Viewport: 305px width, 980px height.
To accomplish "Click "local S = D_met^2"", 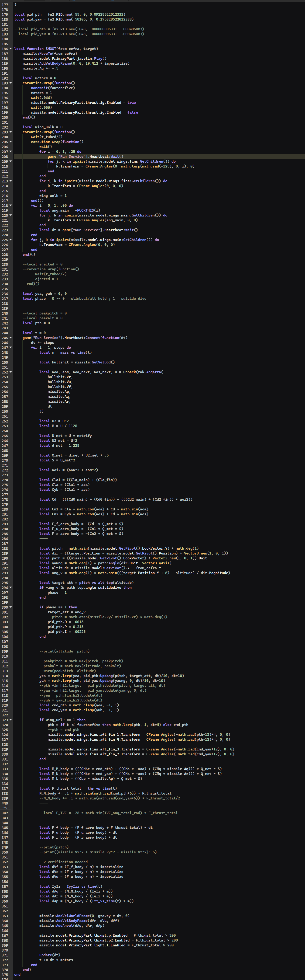I will (57, 460).
